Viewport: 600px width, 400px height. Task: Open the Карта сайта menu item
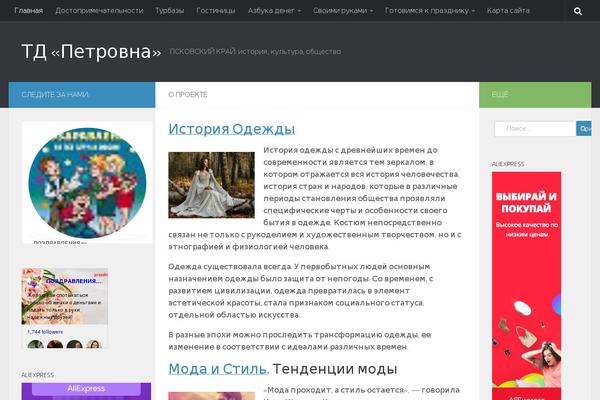click(508, 11)
